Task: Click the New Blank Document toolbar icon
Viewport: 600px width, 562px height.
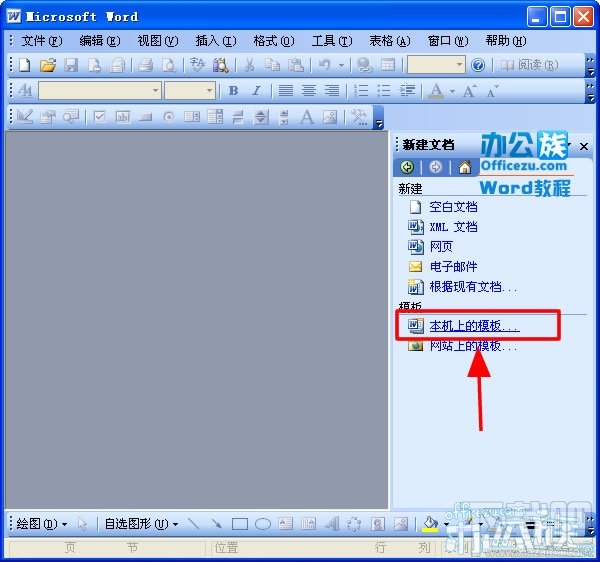Action: tap(25, 65)
